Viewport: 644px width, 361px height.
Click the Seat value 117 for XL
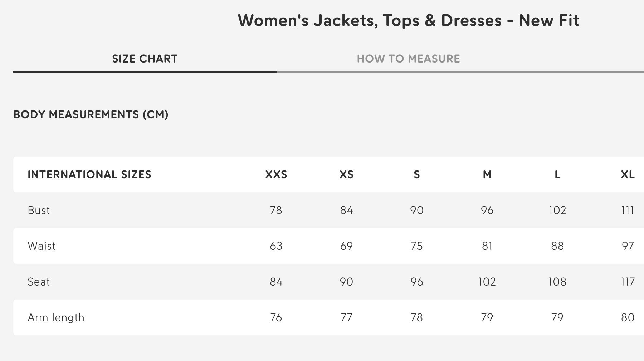click(628, 282)
